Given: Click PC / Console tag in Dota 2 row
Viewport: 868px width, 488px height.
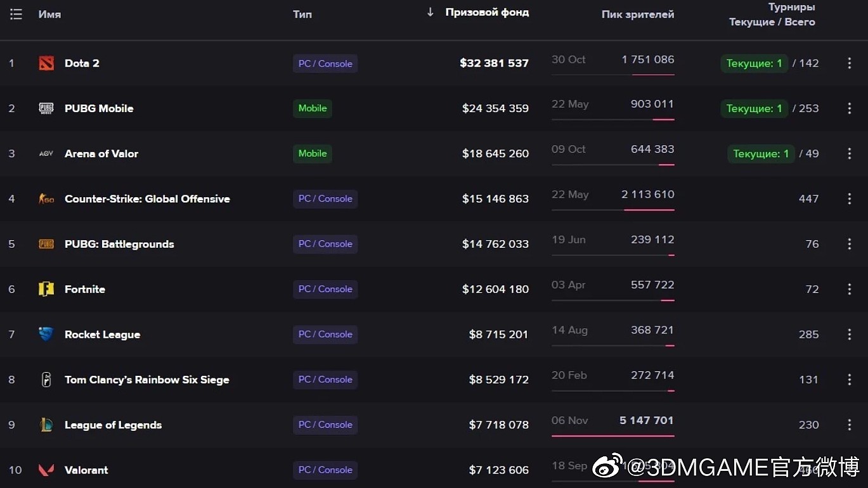Looking at the screenshot, I should click(x=325, y=63).
